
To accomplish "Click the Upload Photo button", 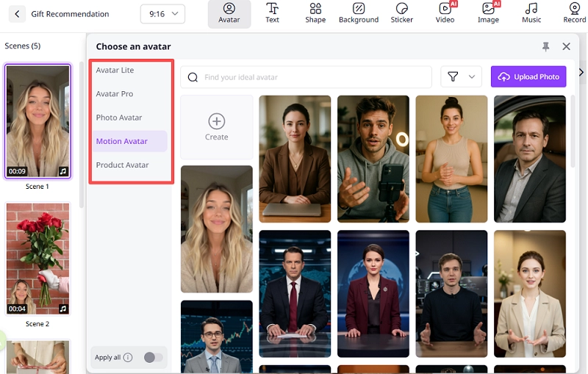I will pyautogui.click(x=528, y=77).
